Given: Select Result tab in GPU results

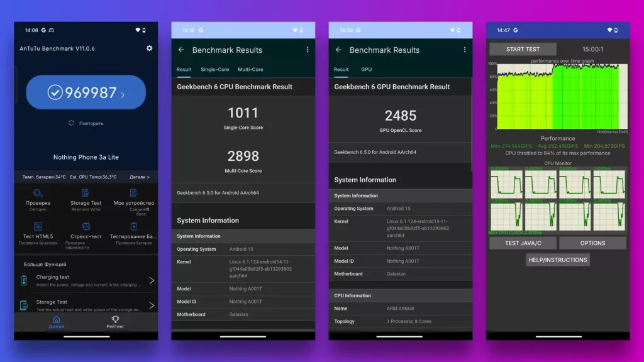Looking at the screenshot, I should pyautogui.click(x=341, y=69).
